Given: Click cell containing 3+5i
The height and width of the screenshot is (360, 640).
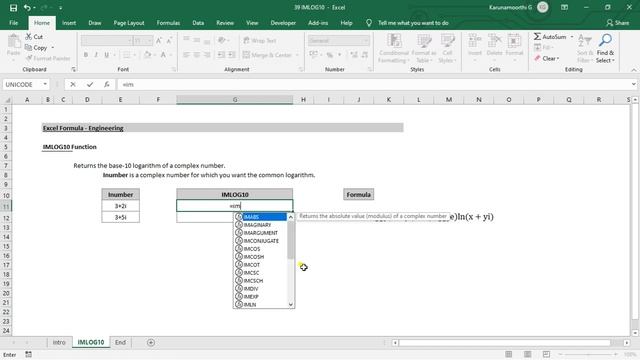Looking at the screenshot, I should coord(120,217).
